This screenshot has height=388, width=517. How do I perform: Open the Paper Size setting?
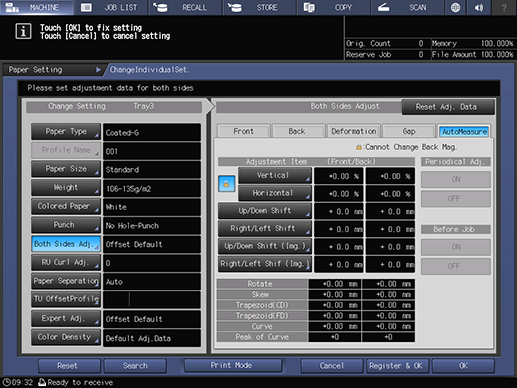66,169
